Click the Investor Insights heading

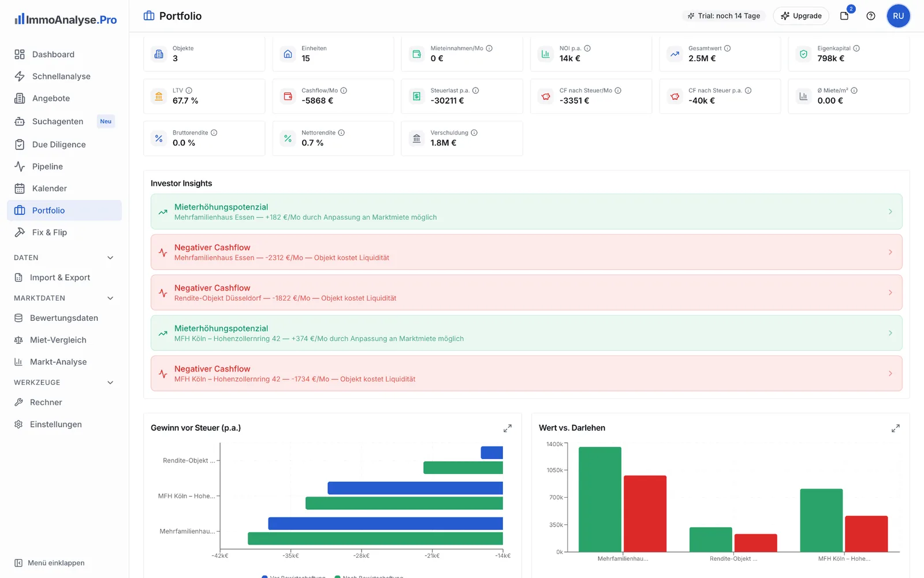coord(181,183)
